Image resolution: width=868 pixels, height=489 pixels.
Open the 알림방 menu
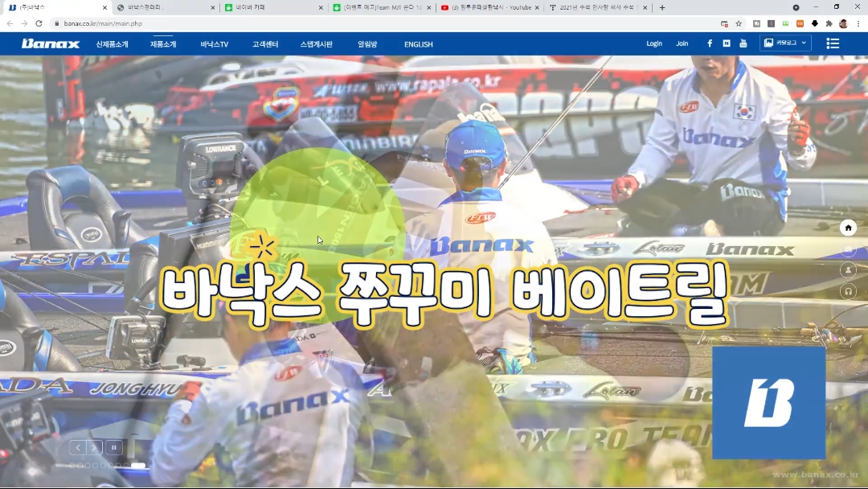(367, 43)
